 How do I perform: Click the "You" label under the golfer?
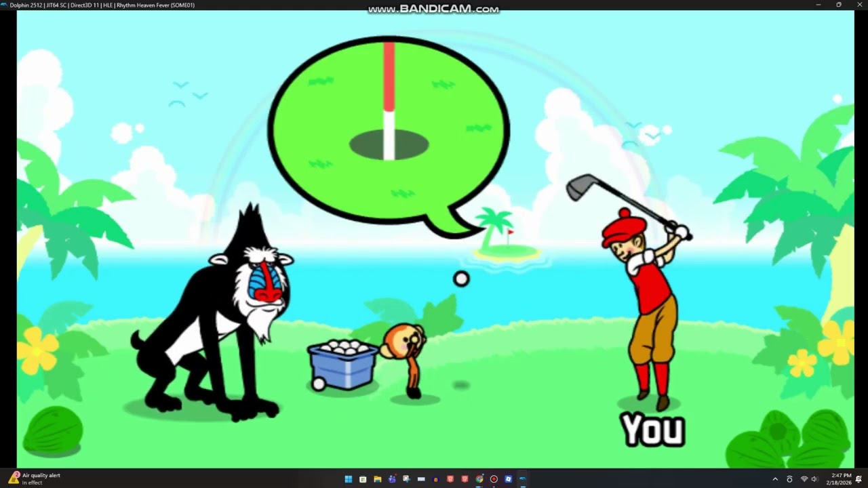(x=653, y=430)
